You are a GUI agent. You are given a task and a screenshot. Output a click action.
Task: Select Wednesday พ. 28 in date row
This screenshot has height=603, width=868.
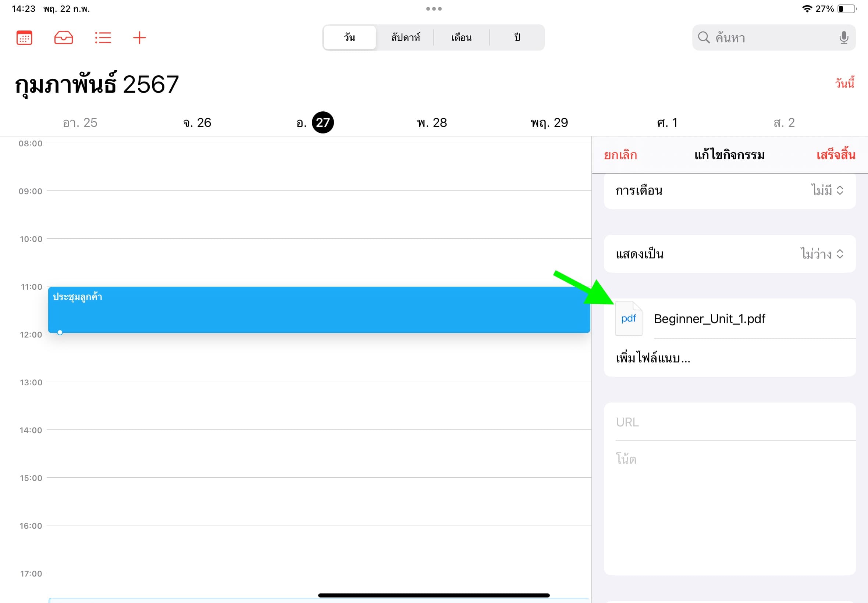(432, 123)
